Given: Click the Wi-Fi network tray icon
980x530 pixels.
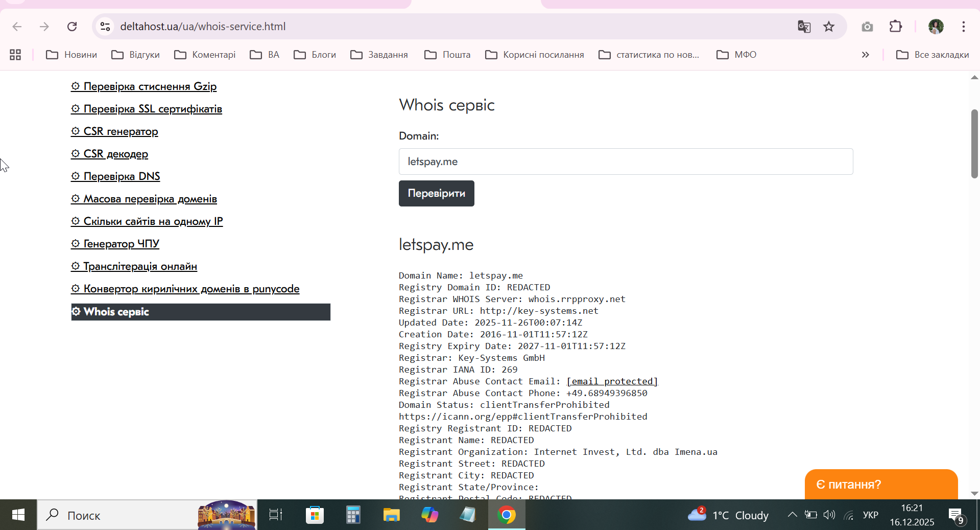Looking at the screenshot, I should [x=849, y=515].
